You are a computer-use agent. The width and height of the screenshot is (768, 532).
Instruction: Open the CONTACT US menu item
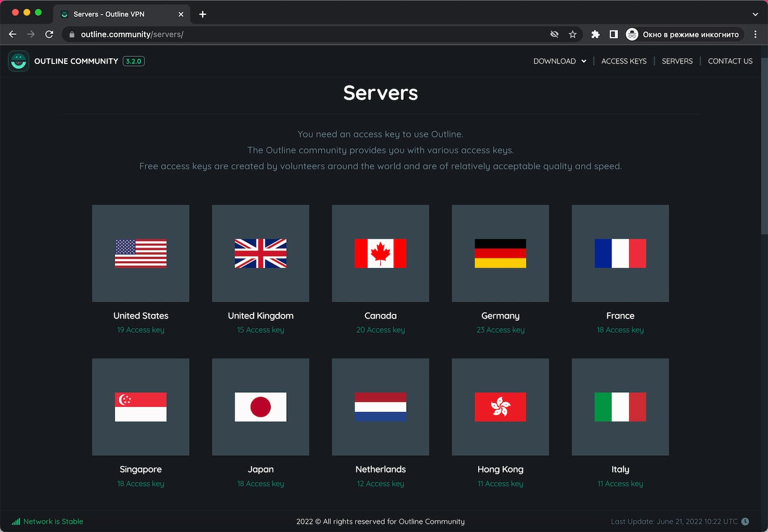[x=730, y=61]
